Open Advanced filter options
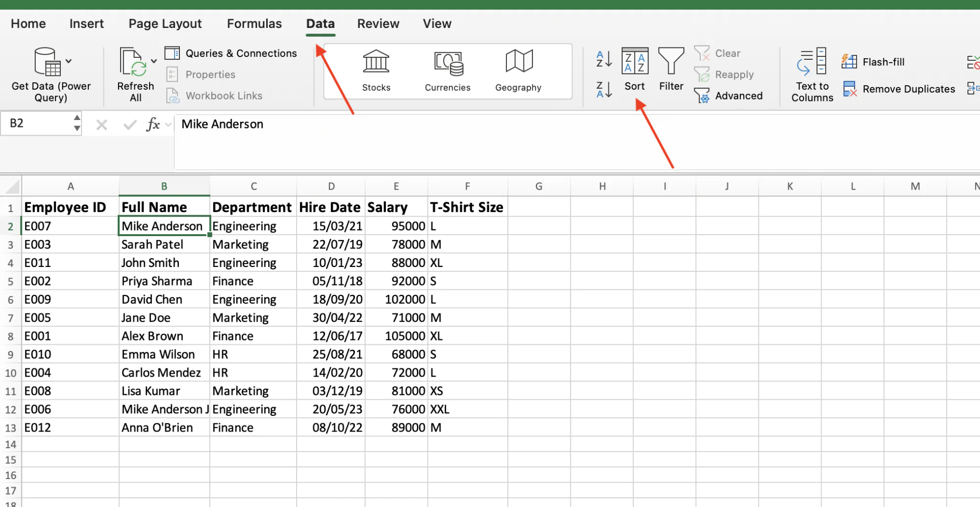Image resolution: width=980 pixels, height=507 pixels. tap(729, 96)
